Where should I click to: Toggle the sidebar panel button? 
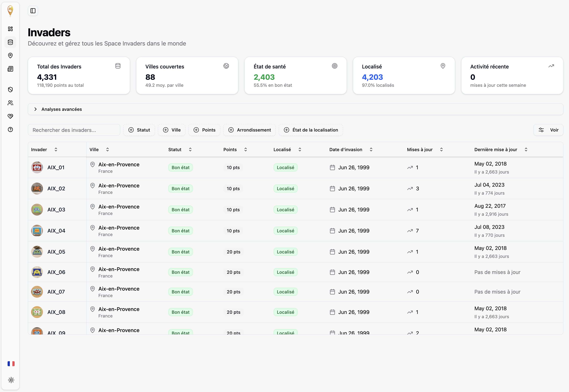click(33, 11)
